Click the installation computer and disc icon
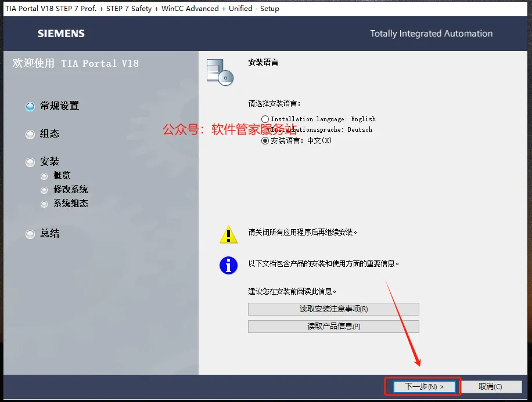Image resolution: width=532 pixels, height=402 pixels. 220,72
